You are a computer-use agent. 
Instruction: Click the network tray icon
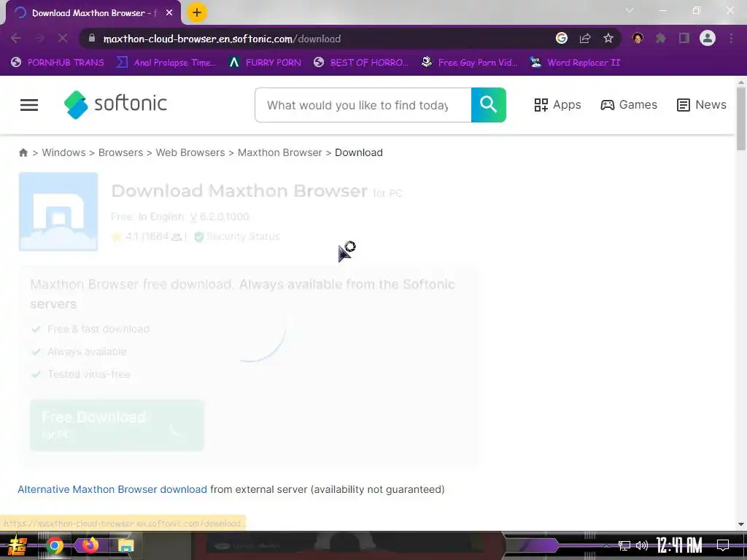click(624, 545)
